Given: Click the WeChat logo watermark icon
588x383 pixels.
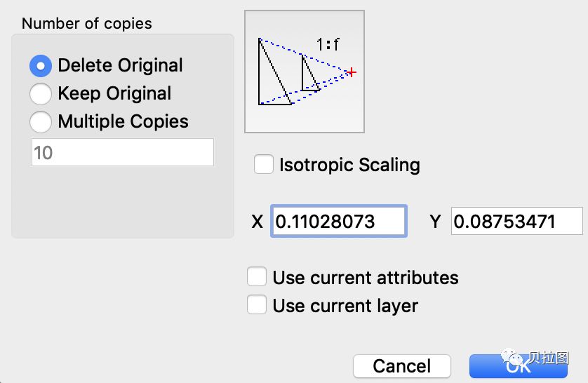Looking at the screenshot, I should coord(513,356).
